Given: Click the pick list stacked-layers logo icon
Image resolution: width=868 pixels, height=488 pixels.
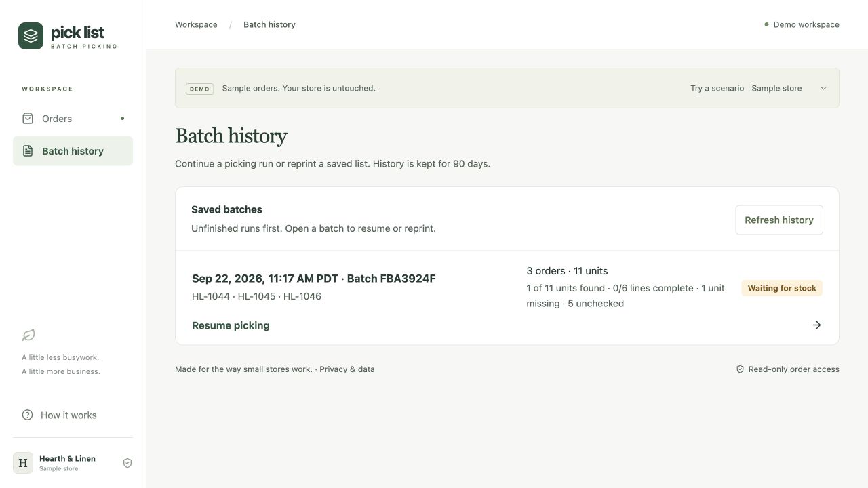Looking at the screenshot, I should [x=31, y=36].
